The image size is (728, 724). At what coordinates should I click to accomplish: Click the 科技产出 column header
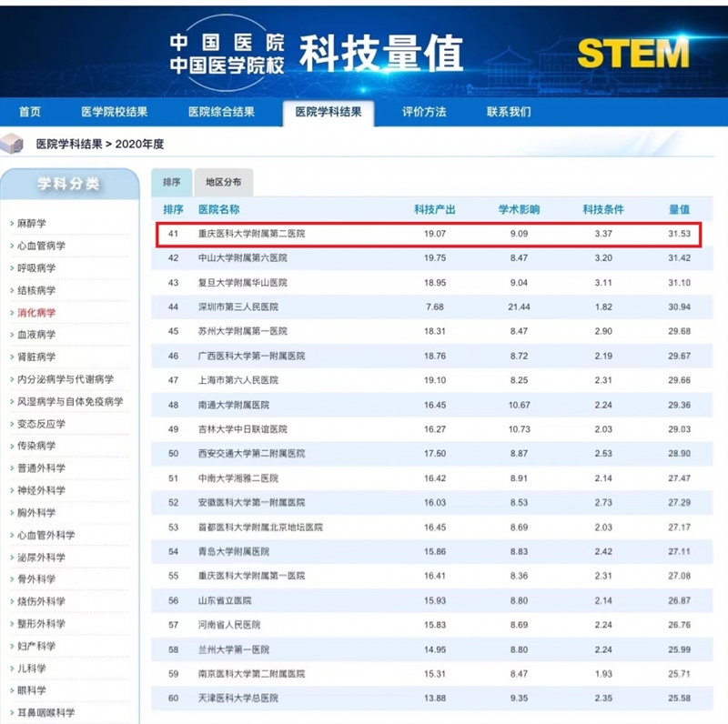pyautogui.click(x=434, y=209)
